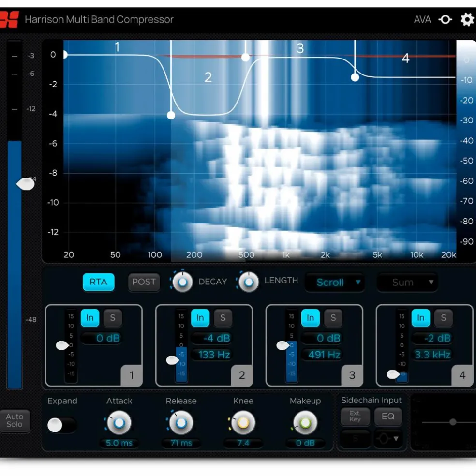Click the DECAY knob

[182, 282]
